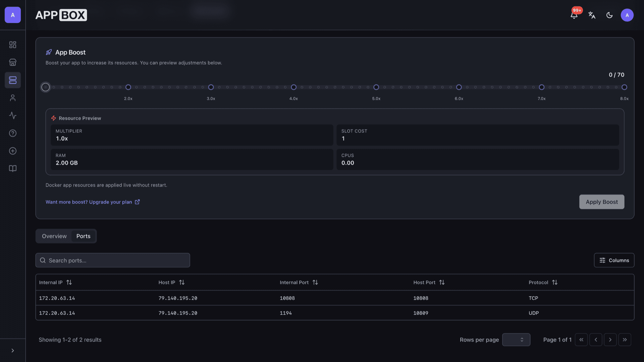644x362 pixels.
Task: Click the 0 / 70 slot counter
Action: click(616, 75)
